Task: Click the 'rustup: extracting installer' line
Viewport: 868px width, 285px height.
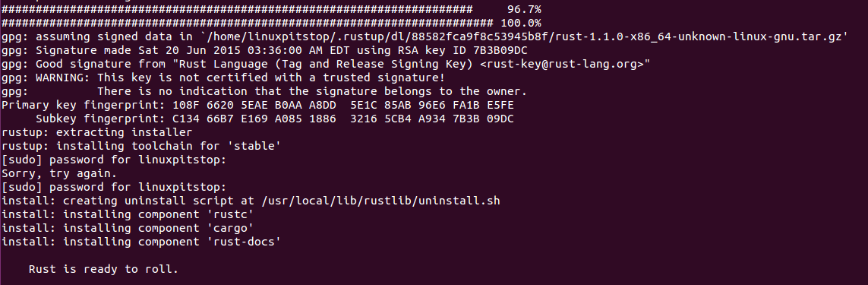Action: 97,132
